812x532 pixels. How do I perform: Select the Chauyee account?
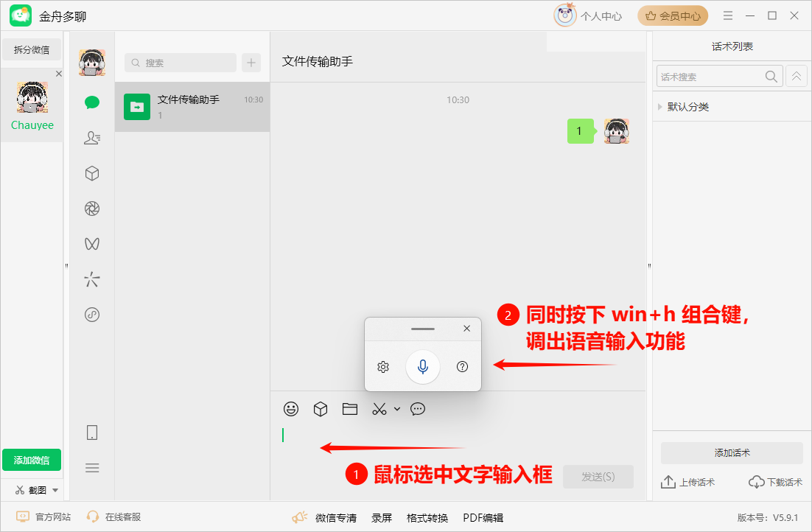(x=32, y=105)
